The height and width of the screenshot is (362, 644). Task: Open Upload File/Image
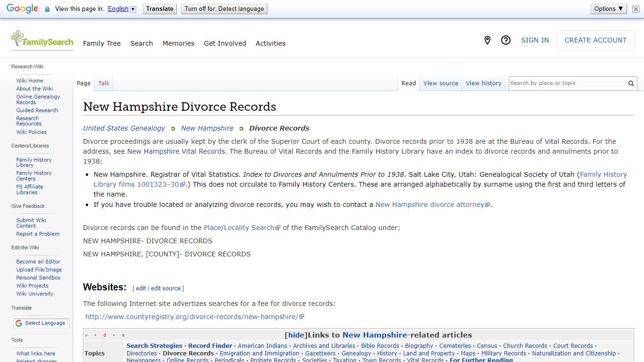(x=39, y=270)
